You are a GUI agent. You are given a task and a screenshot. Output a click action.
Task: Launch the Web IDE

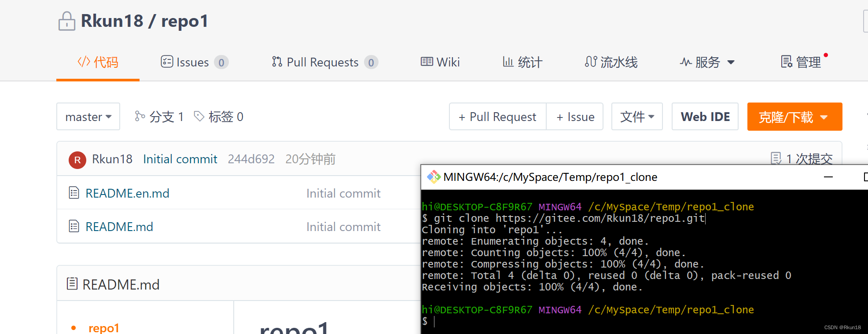[x=705, y=117]
